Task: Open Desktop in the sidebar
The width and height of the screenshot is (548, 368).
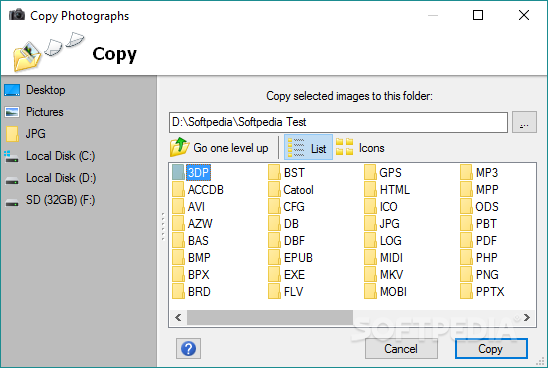Action: pos(35,90)
